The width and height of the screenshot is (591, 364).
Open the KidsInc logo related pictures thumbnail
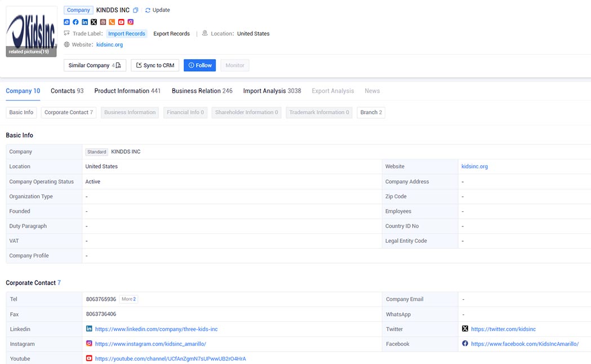coord(32,32)
